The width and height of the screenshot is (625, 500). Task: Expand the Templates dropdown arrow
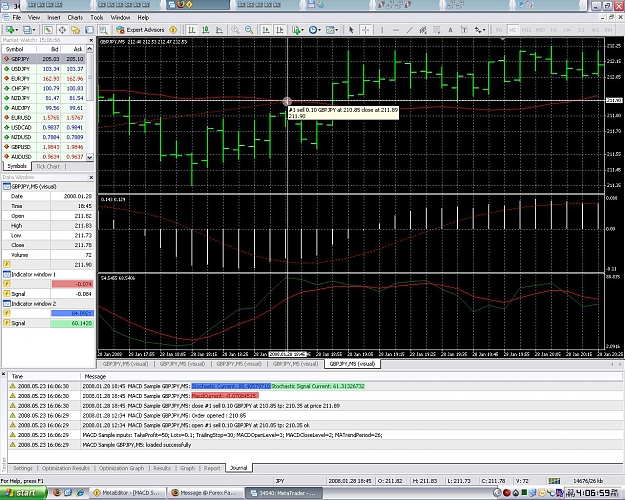coord(337,30)
